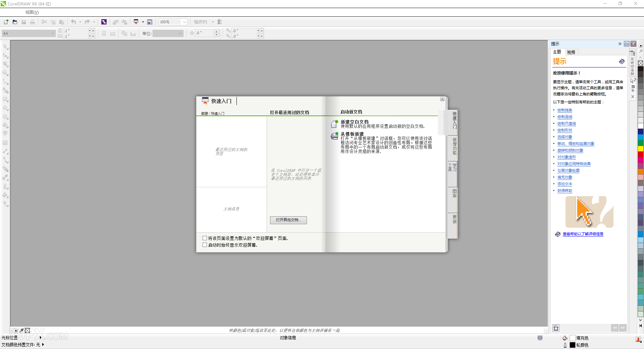Screen dimensions: 644x349
Task: Click the Paste clipboard icon
Action: [x=62, y=22]
